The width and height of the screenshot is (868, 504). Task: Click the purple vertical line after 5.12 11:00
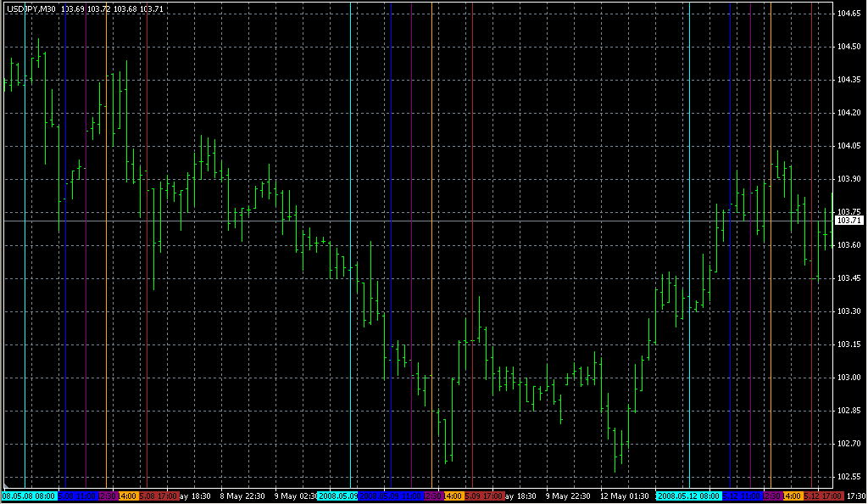(x=751, y=246)
